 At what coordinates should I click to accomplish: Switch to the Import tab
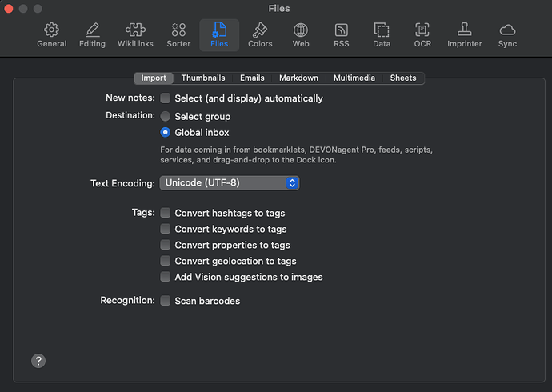click(154, 78)
